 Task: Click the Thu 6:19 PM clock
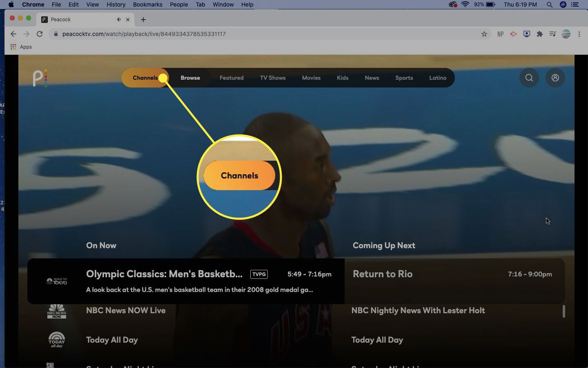click(520, 4)
